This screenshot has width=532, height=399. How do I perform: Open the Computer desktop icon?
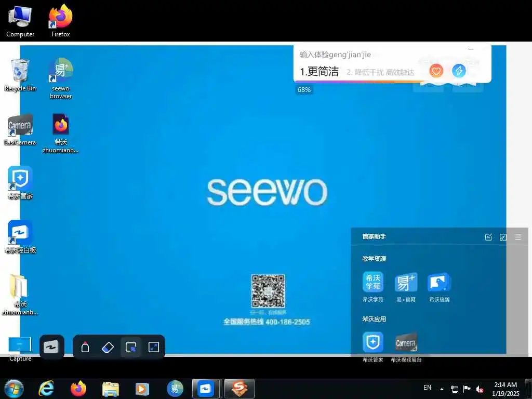point(20,21)
